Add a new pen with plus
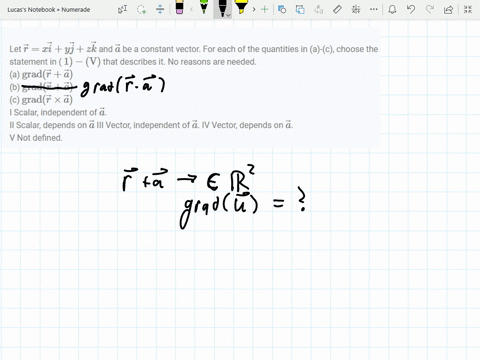The image size is (480, 360). [264, 9]
